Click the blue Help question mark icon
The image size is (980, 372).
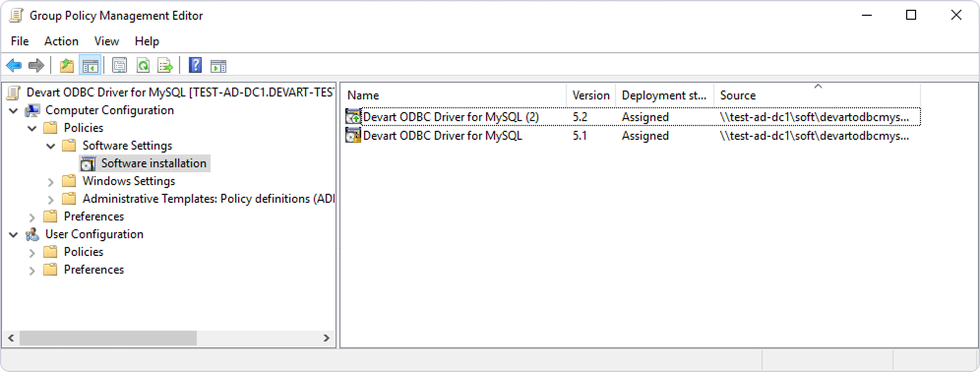195,65
